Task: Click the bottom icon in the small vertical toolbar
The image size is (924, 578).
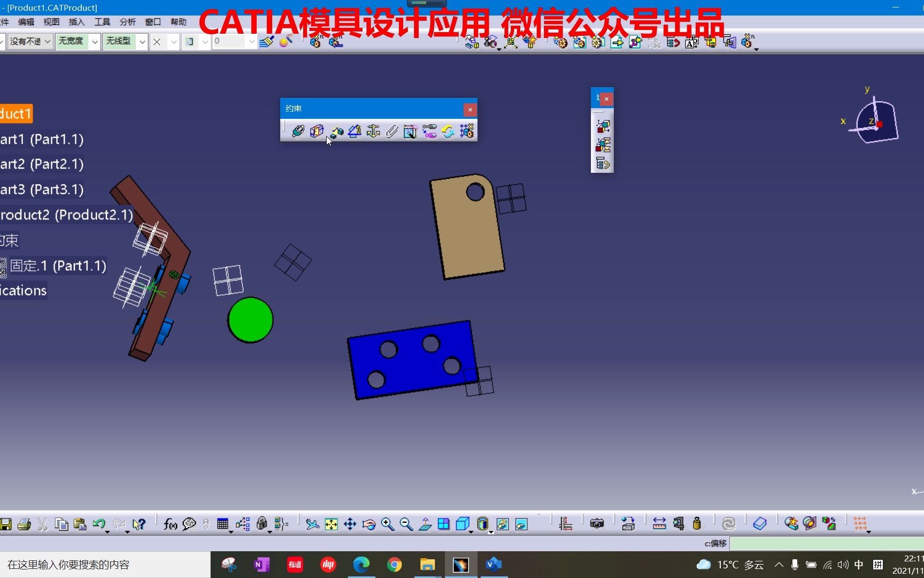Action: pyautogui.click(x=603, y=163)
